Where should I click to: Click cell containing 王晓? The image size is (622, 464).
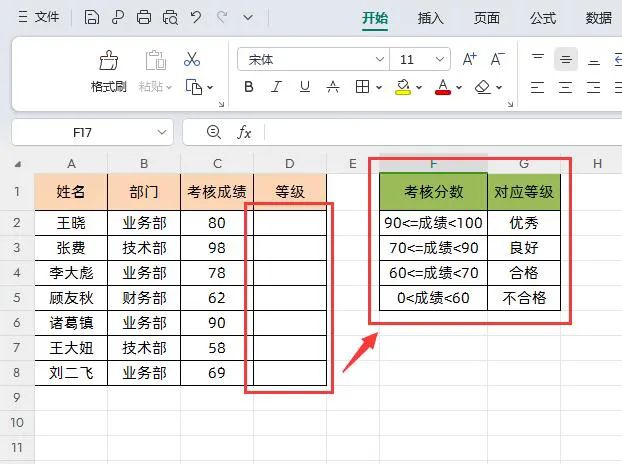pos(71,223)
